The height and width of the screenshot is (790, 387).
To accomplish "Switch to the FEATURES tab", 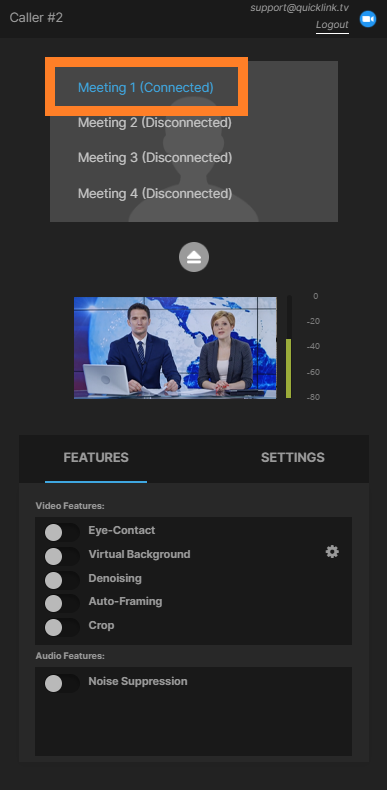I will 96,458.
